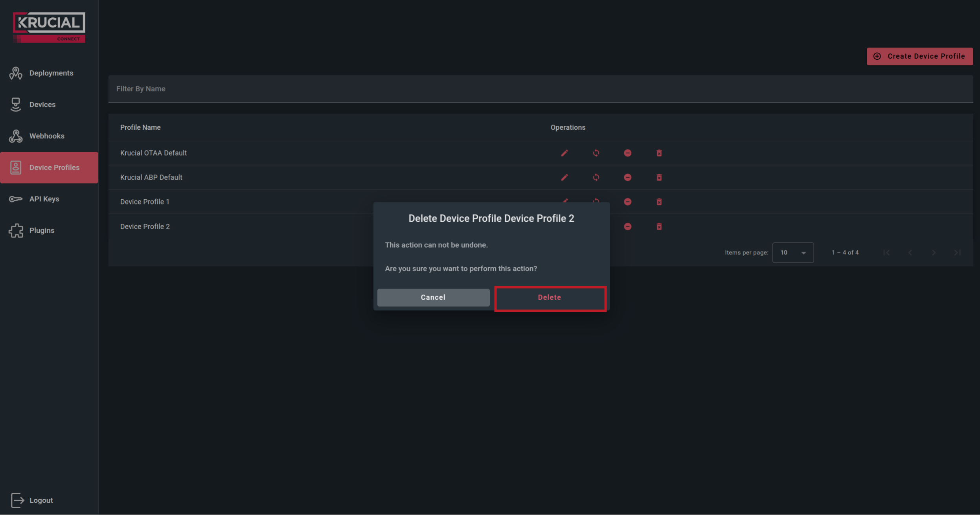Screen dimensions: 980x515
Task: Click trash icon for Device Profile 2
Action: (659, 226)
